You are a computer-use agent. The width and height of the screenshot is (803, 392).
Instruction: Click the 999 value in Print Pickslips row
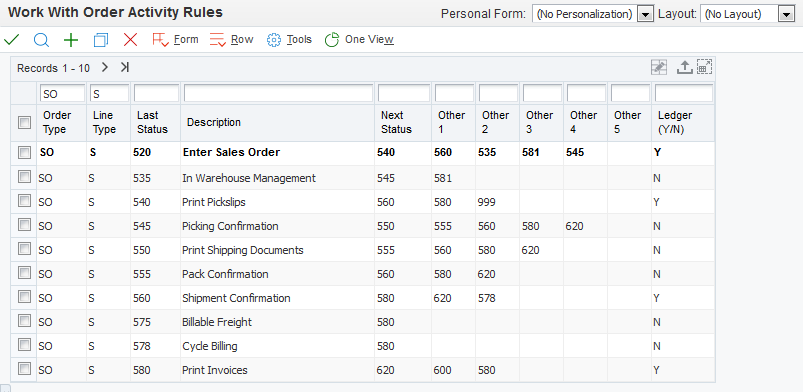click(x=486, y=202)
